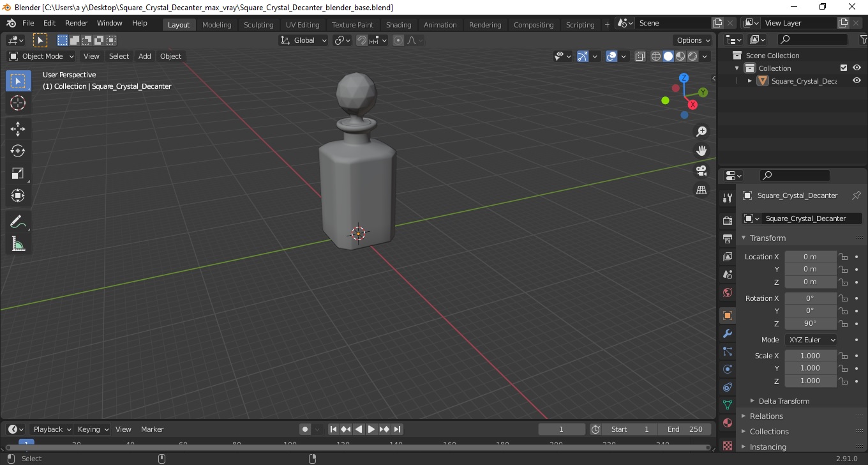868x465 pixels.
Task: Lock Location X with padlock icon
Action: 843,257
